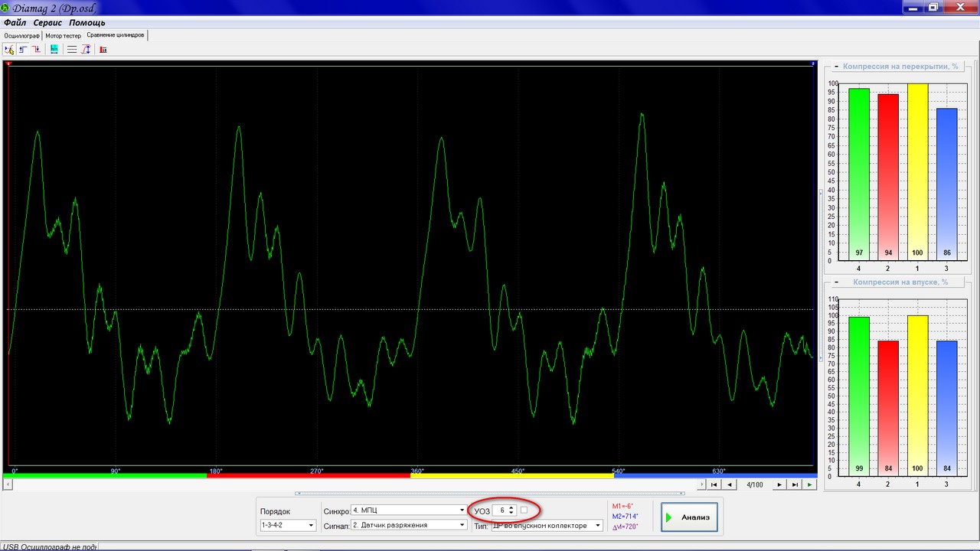Screen dimensions: 980x551
Task: Collapse the Компрессия на перекрытии panel
Action: pos(835,67)
